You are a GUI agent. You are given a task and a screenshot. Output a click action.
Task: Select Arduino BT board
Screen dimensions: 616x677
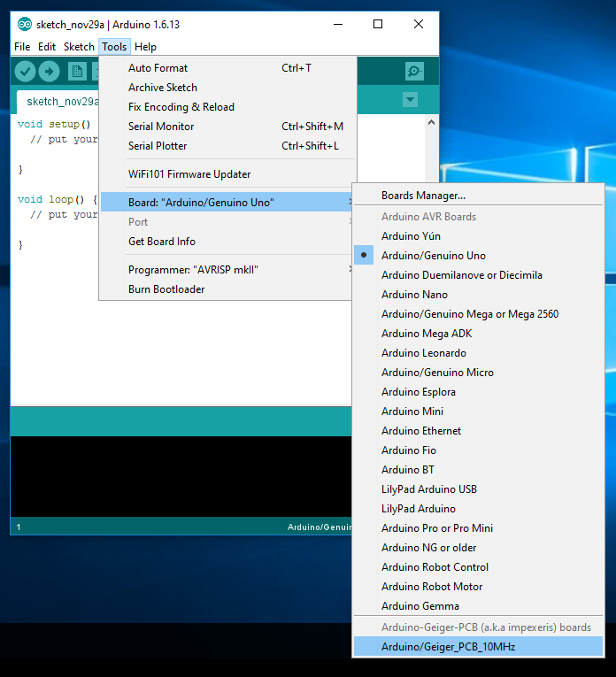point(478,469)
